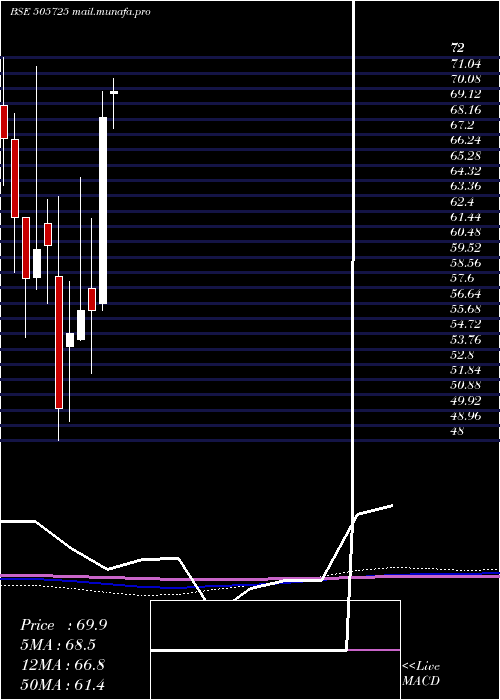Click the 50MA : 61.4 readout
Screen dimensions: 500x700
coord(63,684)
